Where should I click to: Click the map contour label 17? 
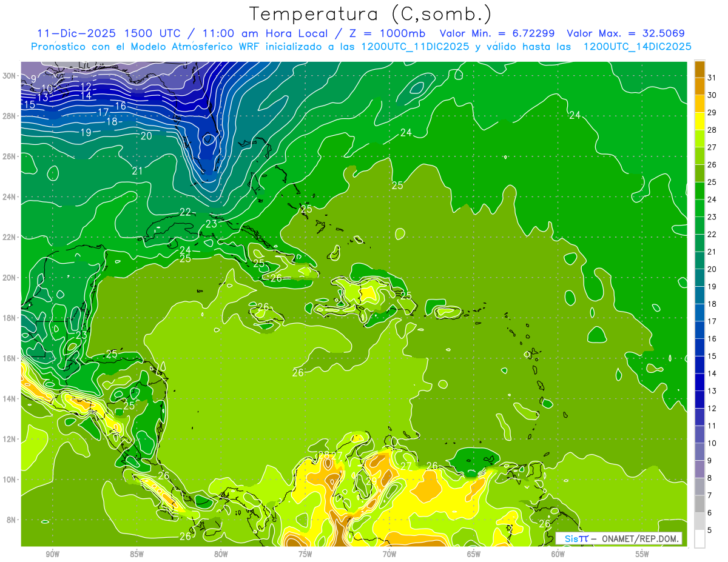(103, 112)
